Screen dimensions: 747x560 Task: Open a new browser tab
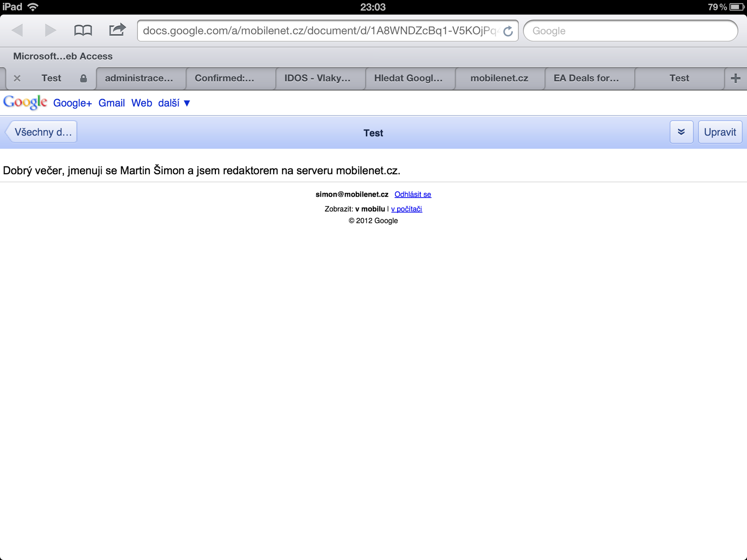(736, 78)
